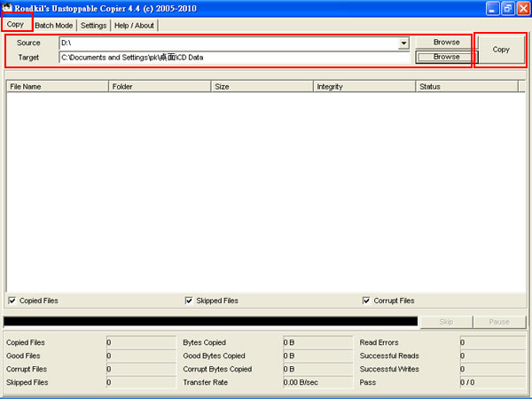Image resolution: width=532 pixels, height=399 pixels.
Task: Open the Settings tab
Action: pos(94,26)
